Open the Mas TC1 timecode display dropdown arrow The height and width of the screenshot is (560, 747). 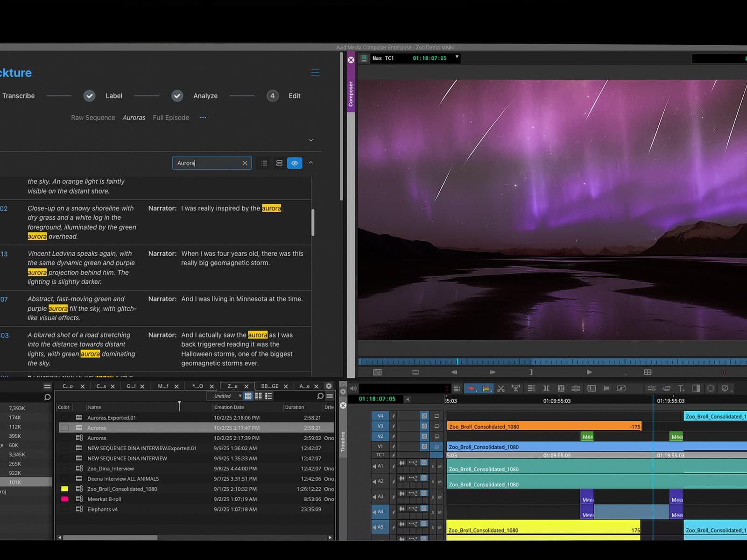457,57
